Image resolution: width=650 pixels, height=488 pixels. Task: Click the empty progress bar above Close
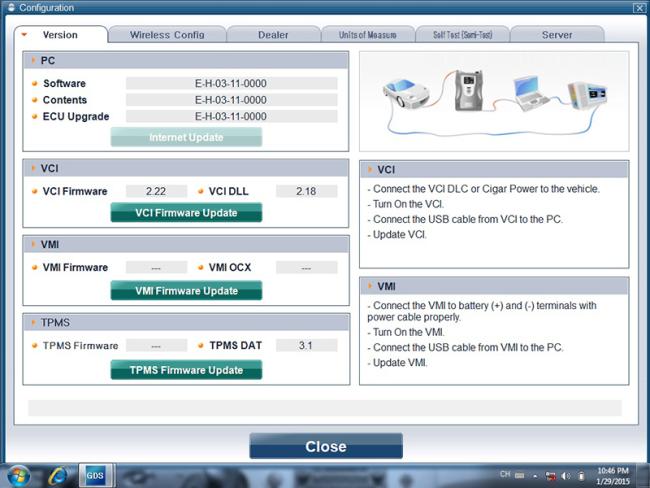(324, 408)
